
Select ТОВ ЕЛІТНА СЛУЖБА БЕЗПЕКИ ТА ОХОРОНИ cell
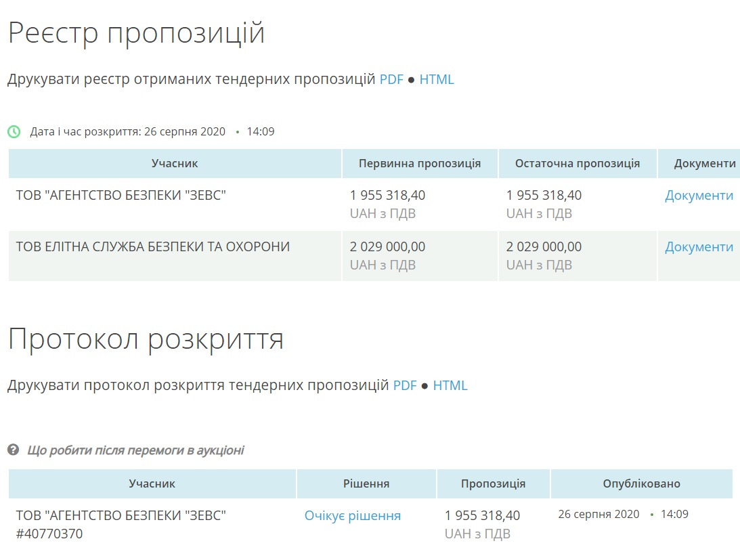pyautogui.click(x=175, y=255)
